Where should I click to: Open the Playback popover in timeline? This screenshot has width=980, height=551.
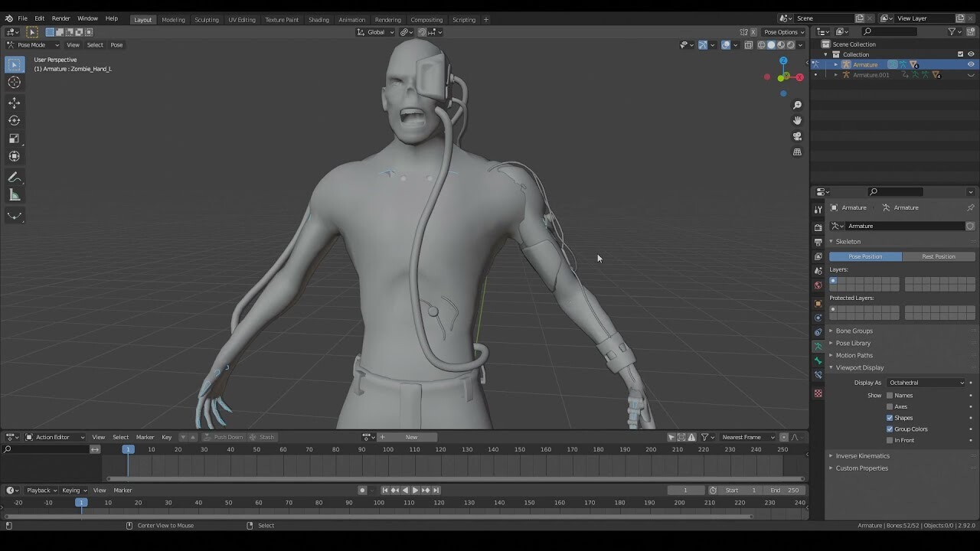pos(41,490)
